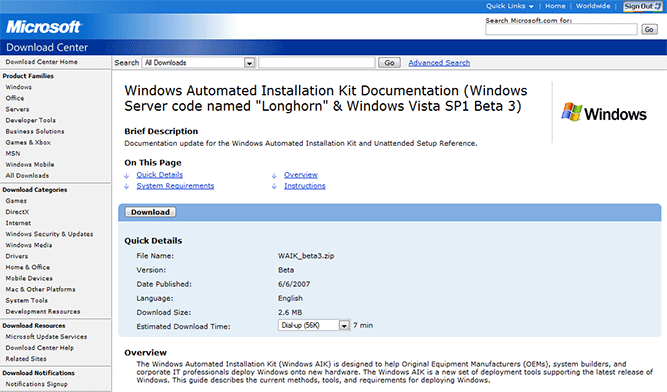Click Go next to Microsoft.com search
667x392 pixels.
point(649,29)
